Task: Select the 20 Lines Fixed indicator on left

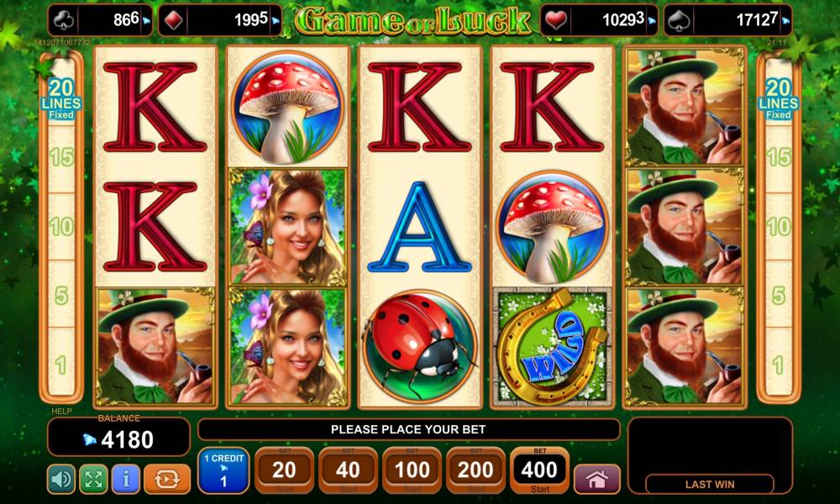Action: [x=61, y=99]
